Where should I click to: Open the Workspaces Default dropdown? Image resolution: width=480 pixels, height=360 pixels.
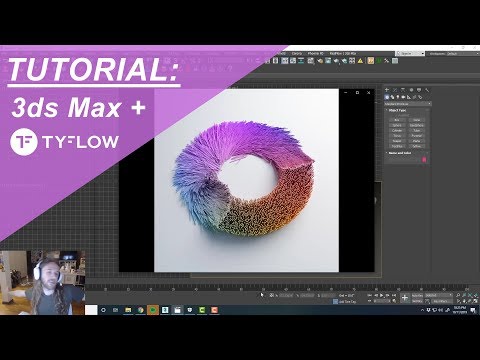pyautogui.click(x=454, y=54)
